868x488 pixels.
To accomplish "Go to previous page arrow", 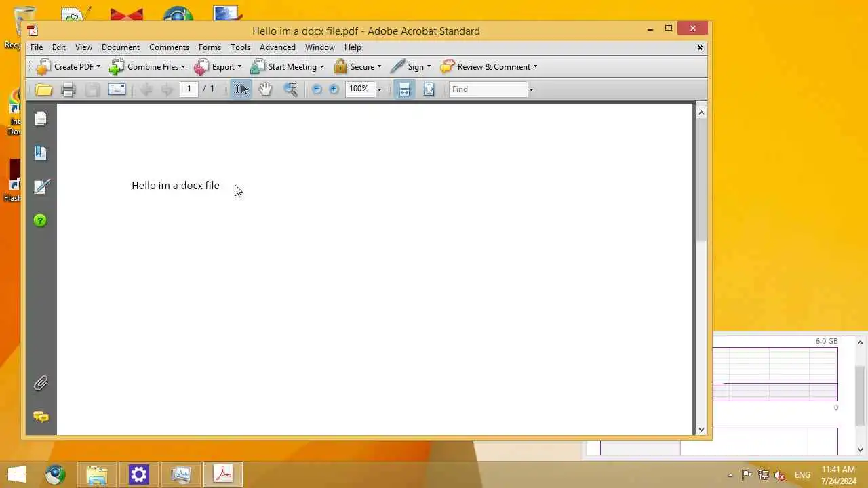I will click(145, 89).
